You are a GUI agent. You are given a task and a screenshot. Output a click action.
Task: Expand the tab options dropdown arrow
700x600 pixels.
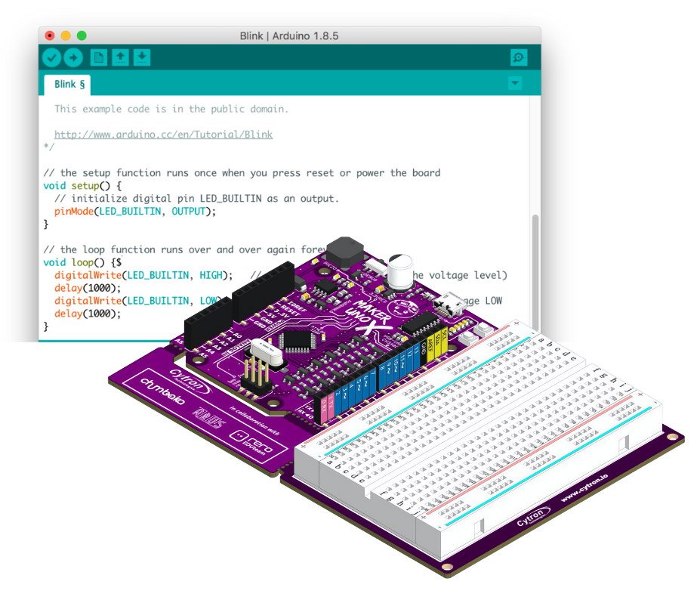click(x=515, y=83)
